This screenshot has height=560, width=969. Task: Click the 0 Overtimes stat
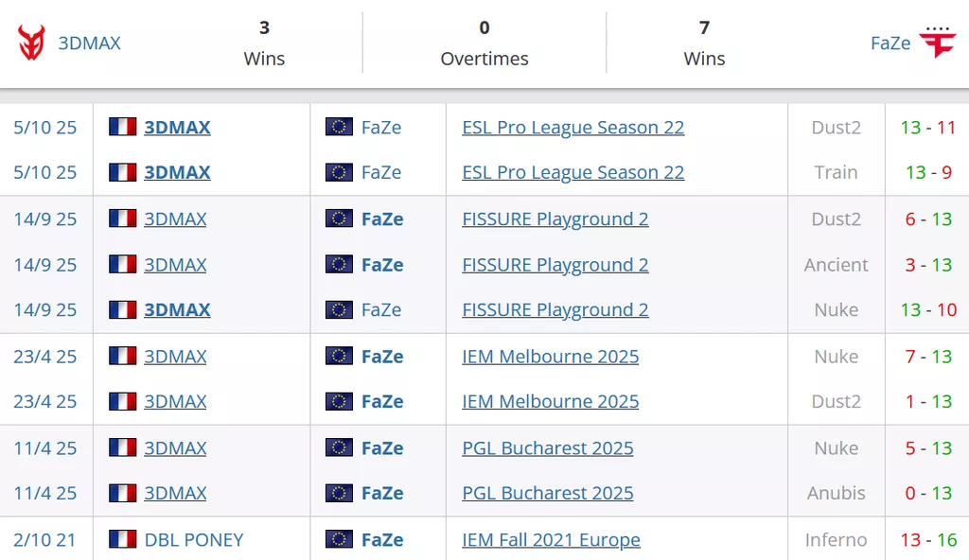[x=484, y=44]
